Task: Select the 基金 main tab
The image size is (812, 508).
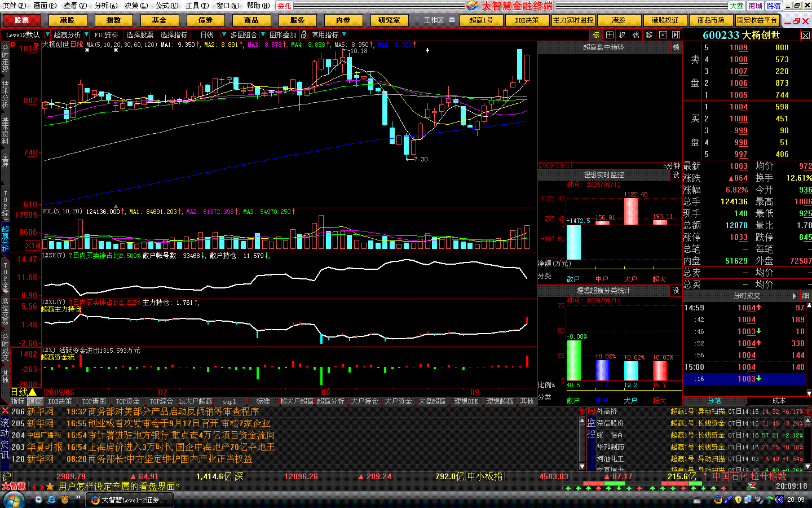Action: click(160, 20)
